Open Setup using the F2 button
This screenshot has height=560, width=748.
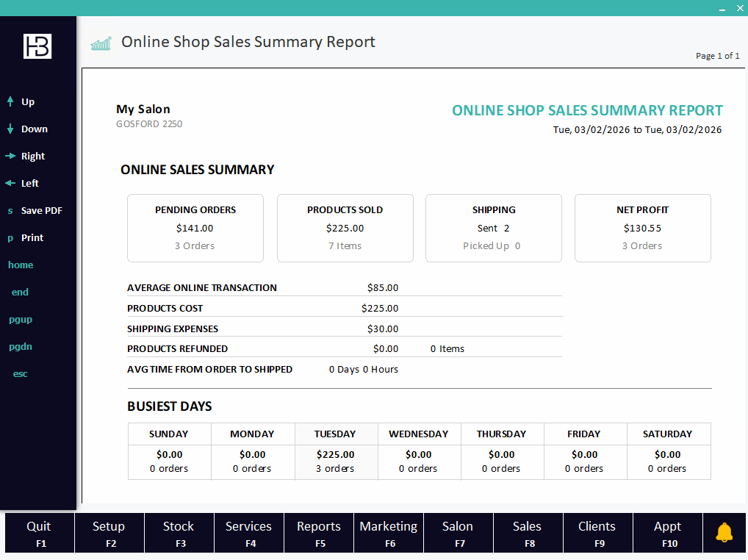tap(109, 532)
